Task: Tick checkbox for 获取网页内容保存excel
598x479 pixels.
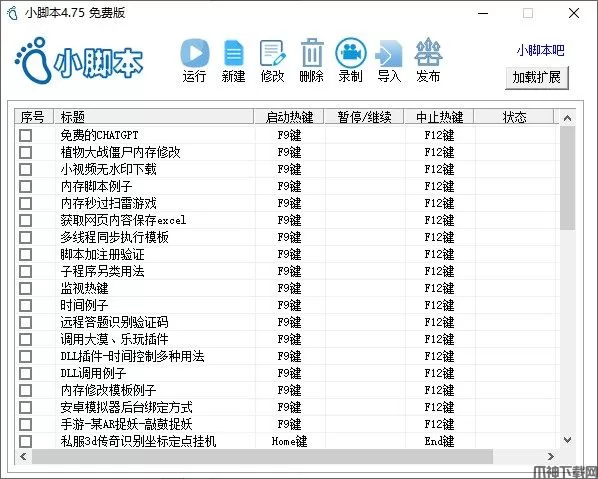Action: pos(26,220)
